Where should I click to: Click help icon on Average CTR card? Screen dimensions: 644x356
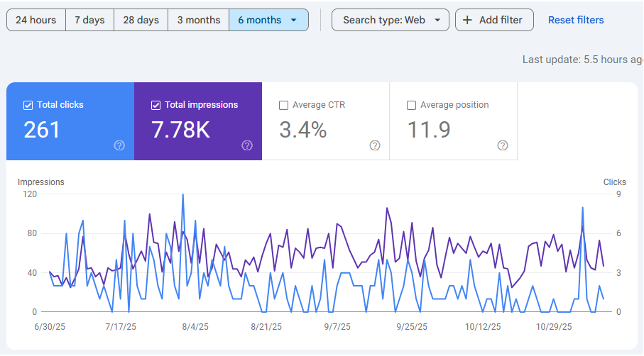click(375, 145)
